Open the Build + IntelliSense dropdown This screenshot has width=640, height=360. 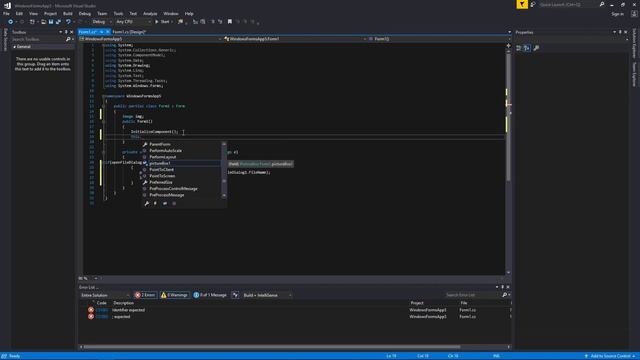tap(267, 295)
